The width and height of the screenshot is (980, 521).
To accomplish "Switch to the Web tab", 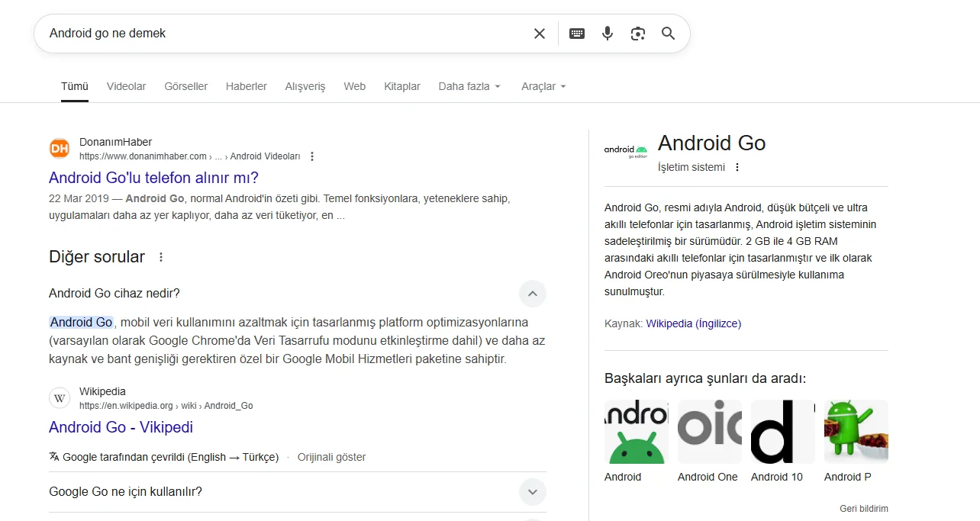I will coord(354,86).
